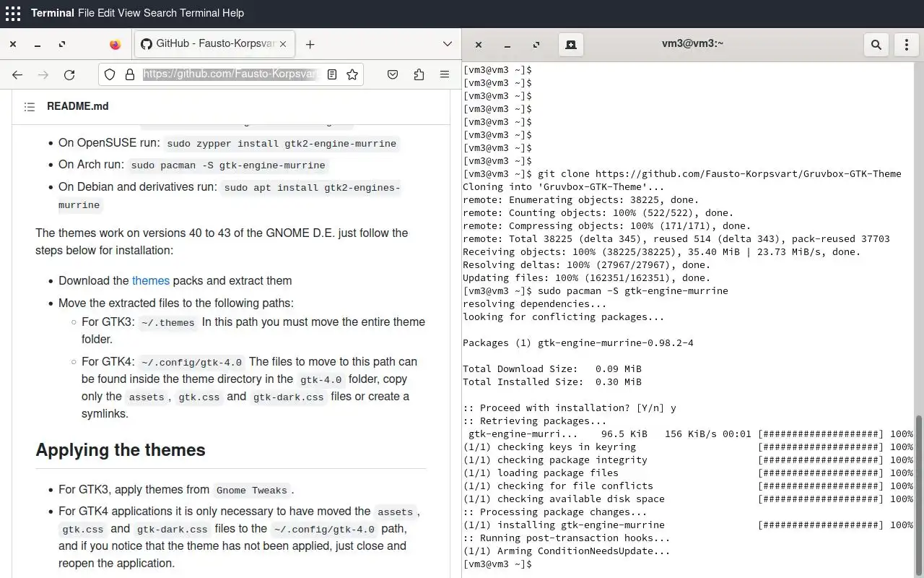Viewport: 924px width, 578px height.
Task: Click the site security padlock icon
Action: point(130,74)
